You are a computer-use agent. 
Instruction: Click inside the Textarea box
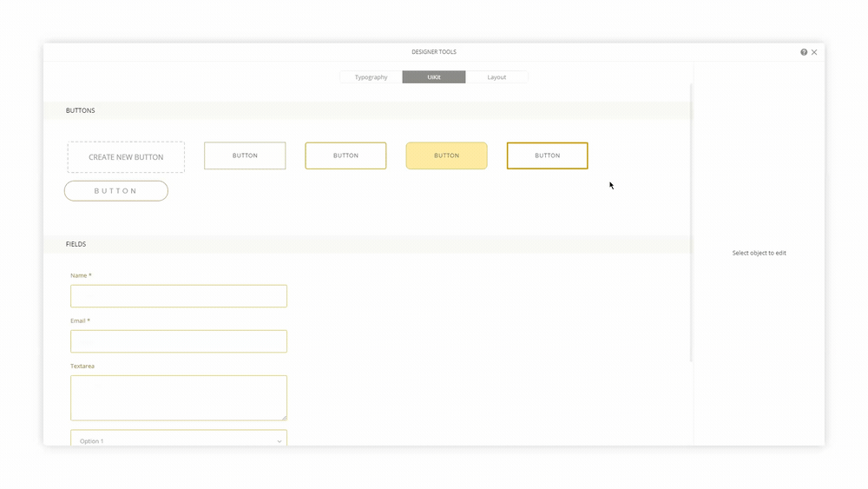(x=179, y=398)
